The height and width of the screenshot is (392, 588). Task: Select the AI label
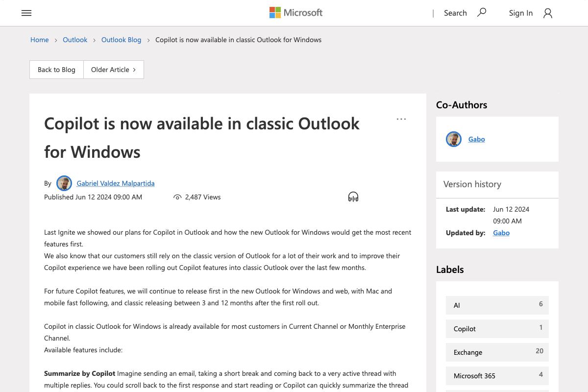tap(497, 305)
